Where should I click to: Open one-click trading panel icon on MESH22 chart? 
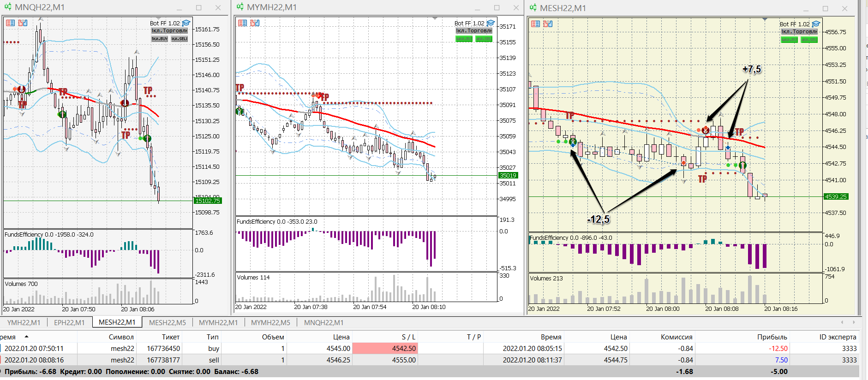pos(535,24)
